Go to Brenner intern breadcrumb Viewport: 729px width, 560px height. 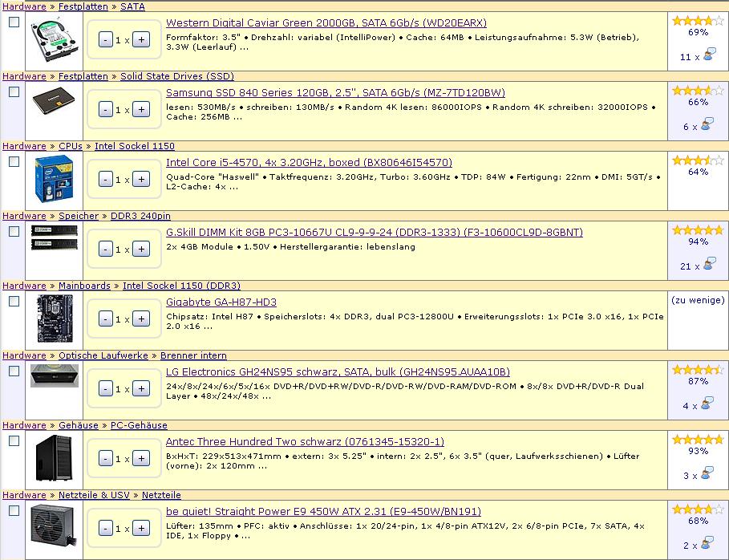tap(193, 355)
